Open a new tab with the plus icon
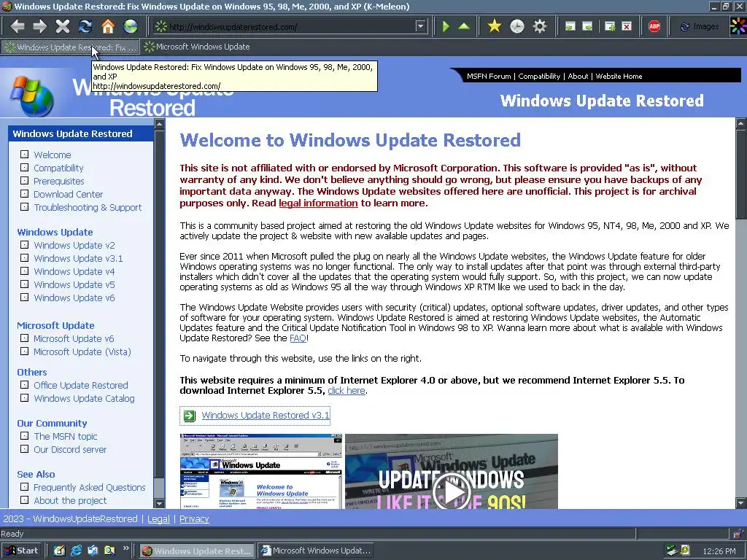The height and width of the screenshot is (560, 747). coord(610,26)
